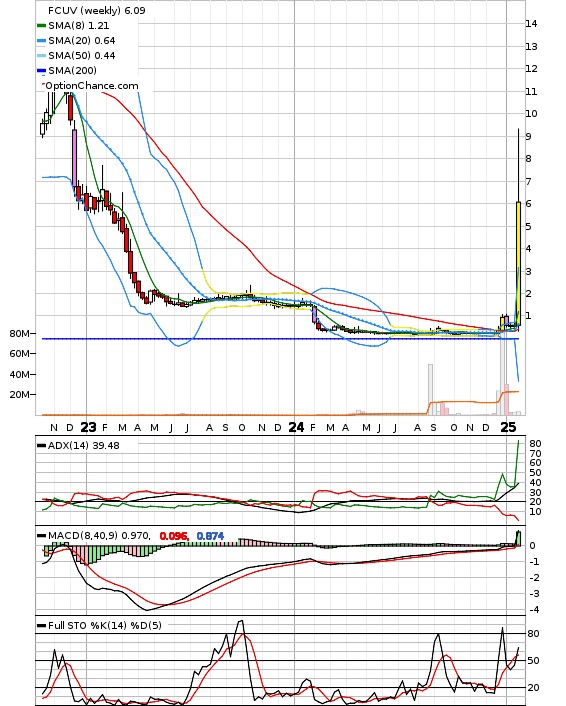The width and height of the screenshot is (566, 706).
Task: Click the red 0.096 MACD signal value
Action: pyautogui.click(x=174, y=536)
